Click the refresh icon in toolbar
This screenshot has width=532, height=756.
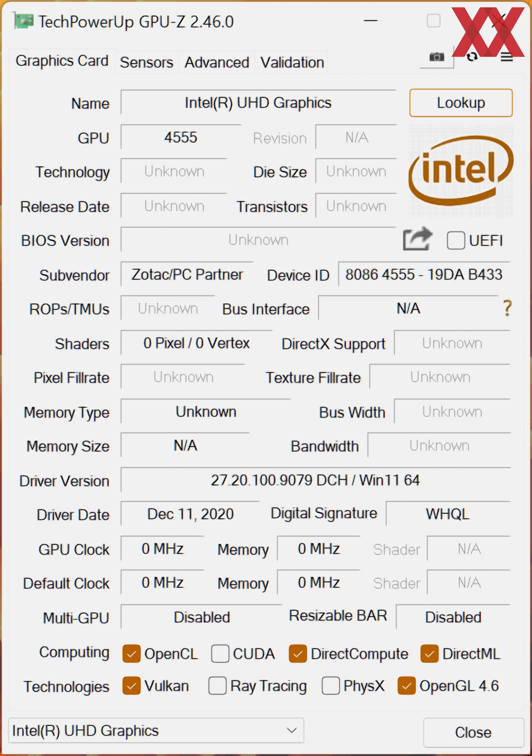tap(472, 57)
